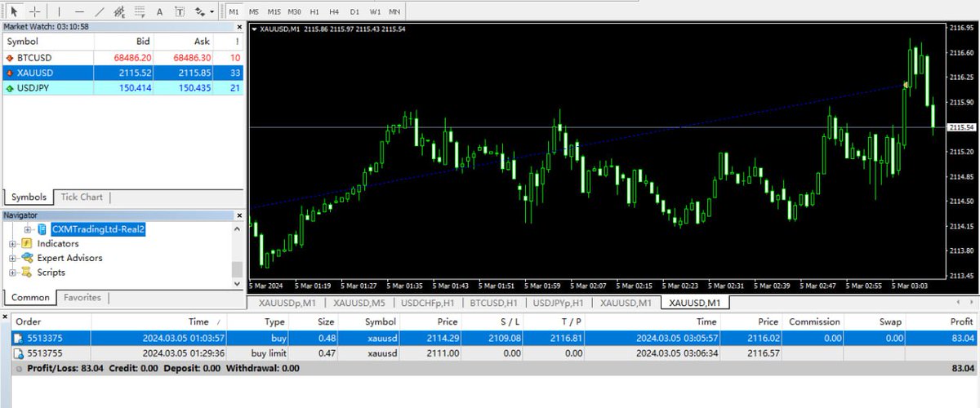Switch chart to M5 timeframe

(x=254, y=11)
